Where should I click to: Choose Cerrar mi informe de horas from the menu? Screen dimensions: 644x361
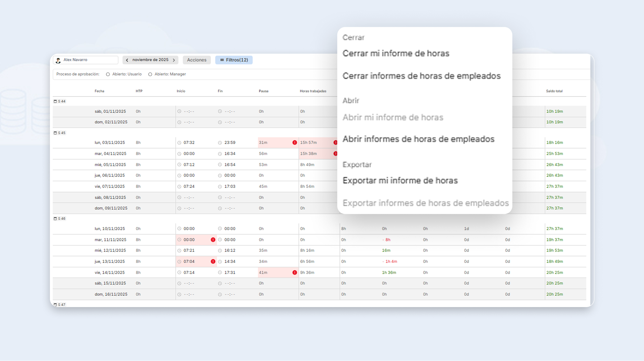[396, 53]
